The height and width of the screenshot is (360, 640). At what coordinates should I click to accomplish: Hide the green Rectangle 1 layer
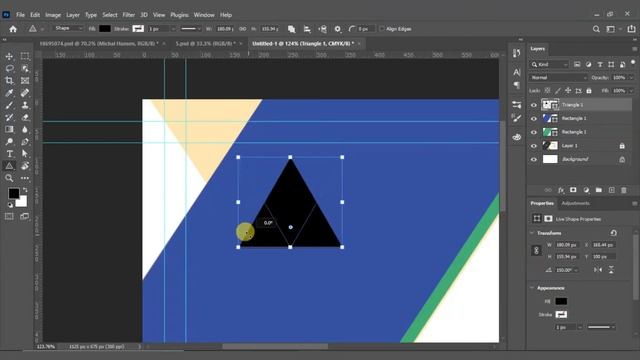pyautogui.click(x=534, y=132)
